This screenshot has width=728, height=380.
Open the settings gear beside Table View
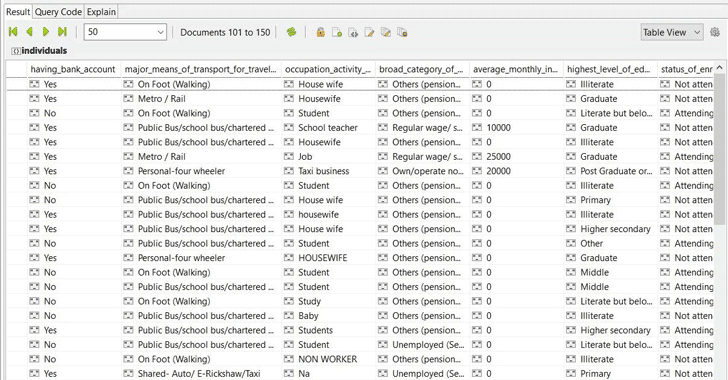(715, 32)
